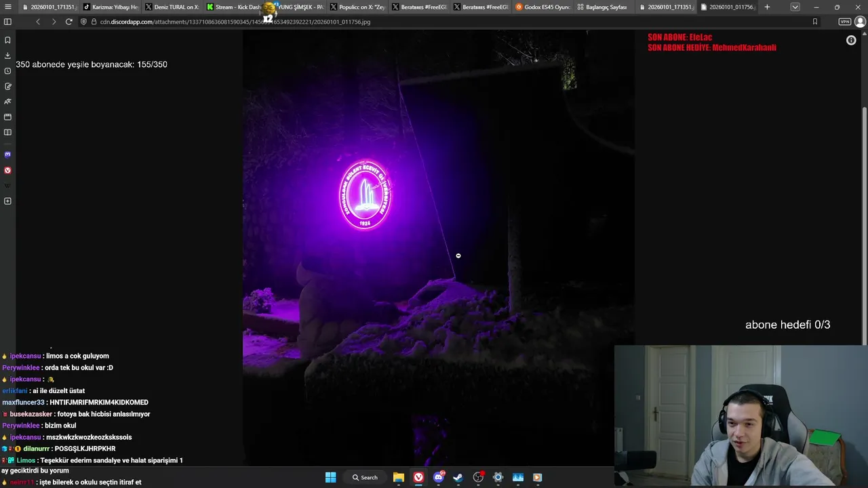Click the info circle icon on overlay
This screenshot has width=868, height=488.
pos(851,40)
